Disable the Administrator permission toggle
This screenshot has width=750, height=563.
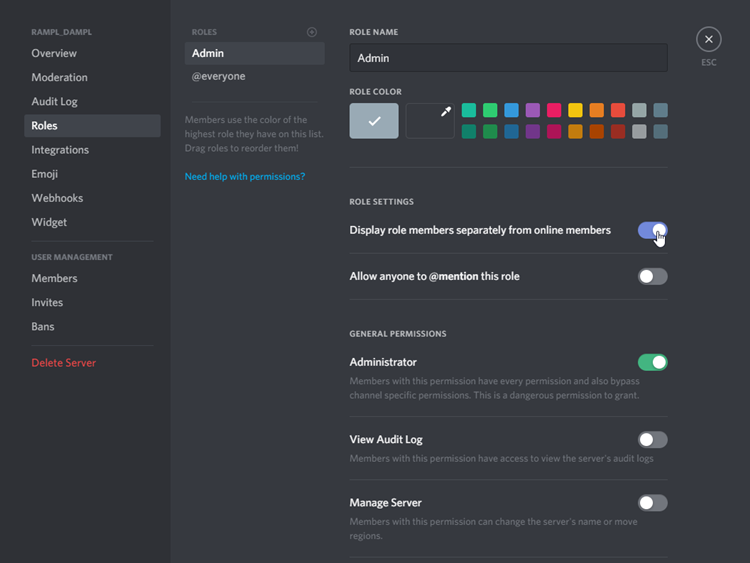[652, 363]
